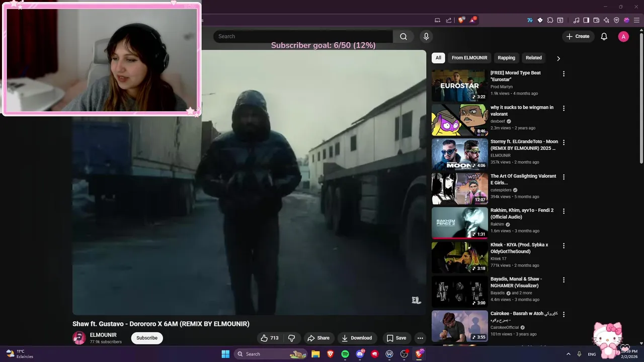The image size is (644, 362).
Task: Click the YouTube search magnifier button
Action: [x=404, y=36]
